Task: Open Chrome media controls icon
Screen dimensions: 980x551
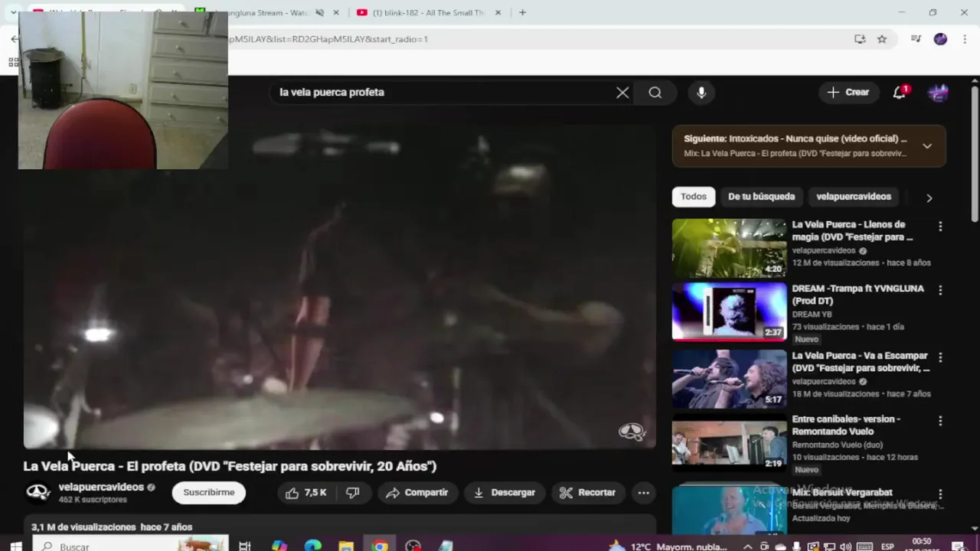Action: point(916,39)
